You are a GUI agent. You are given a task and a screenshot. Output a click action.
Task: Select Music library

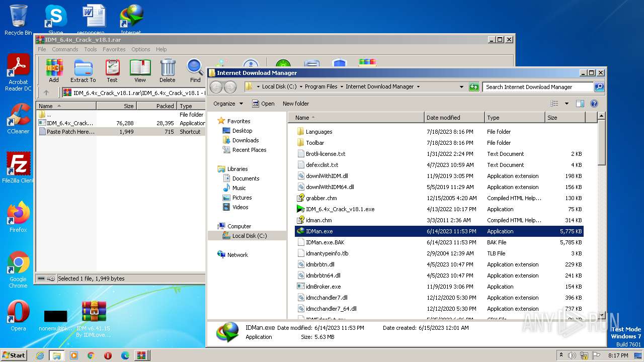pyautogui.click(x=234, y=188)
